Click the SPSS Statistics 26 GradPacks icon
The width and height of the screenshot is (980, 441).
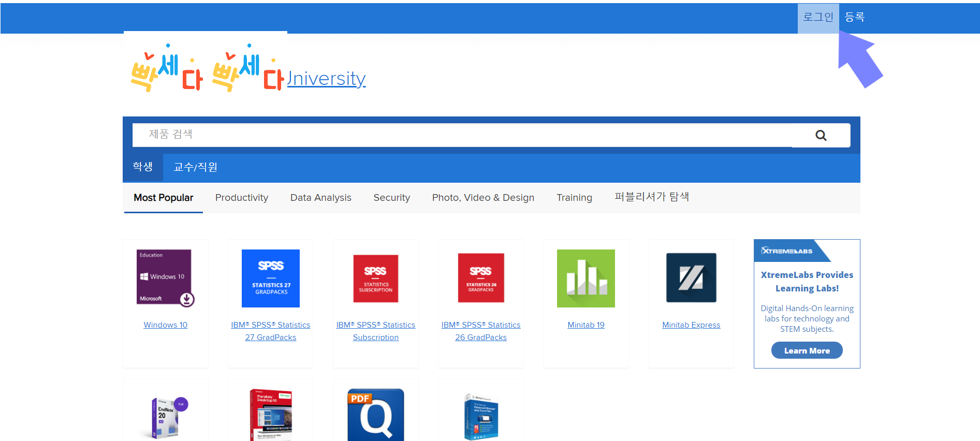click(x=481, y=278)
